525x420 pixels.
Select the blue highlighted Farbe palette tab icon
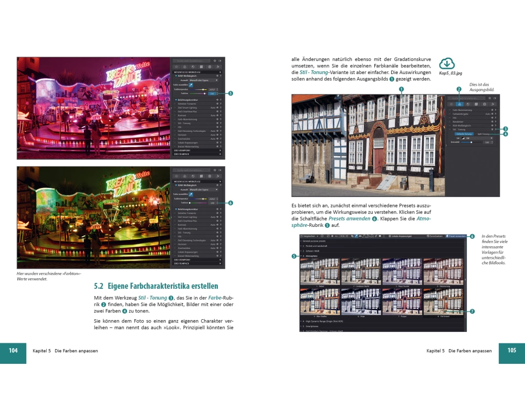coord(459,104)
